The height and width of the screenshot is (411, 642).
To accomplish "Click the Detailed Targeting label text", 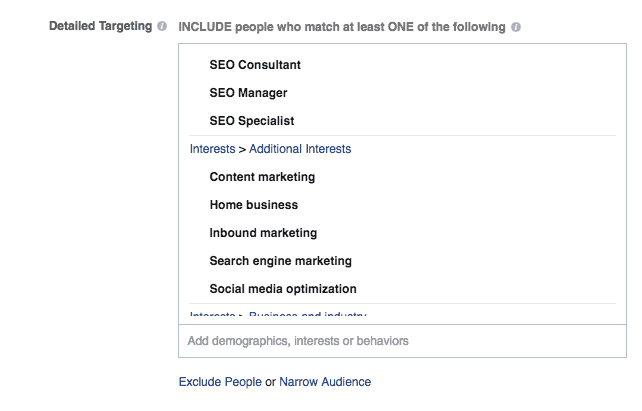I will [x=100, y=27].
